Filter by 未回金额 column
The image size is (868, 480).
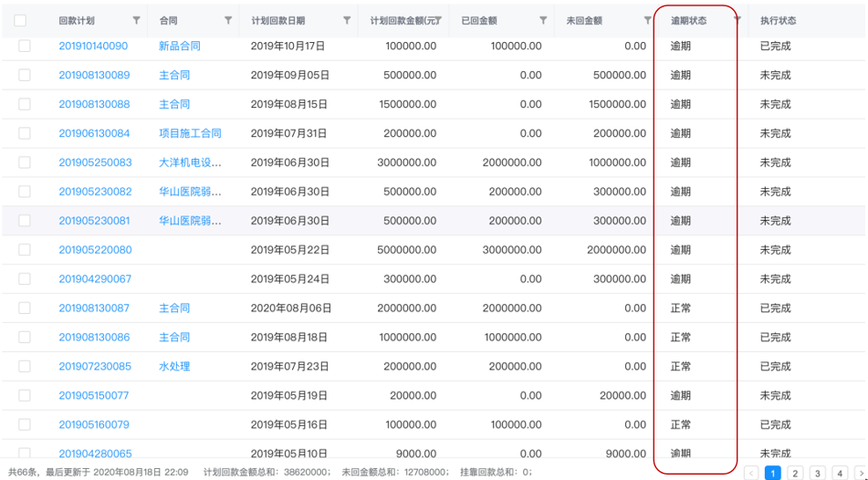tap(648, 20)
